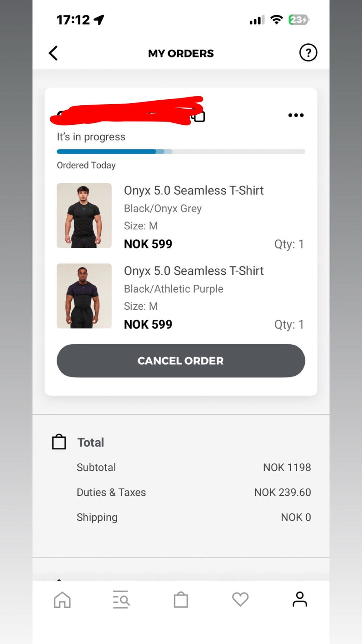Tap the order progress bar
The image size is (362, 644).
click(181, 152)
